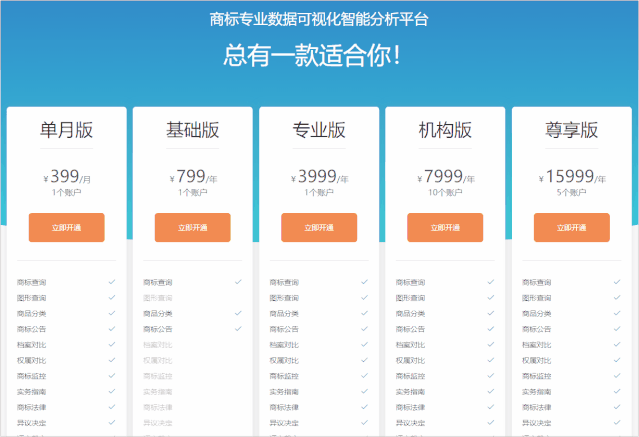
Task: Click 实务指南 feature label in 专业版
Action: click(284, 392)
